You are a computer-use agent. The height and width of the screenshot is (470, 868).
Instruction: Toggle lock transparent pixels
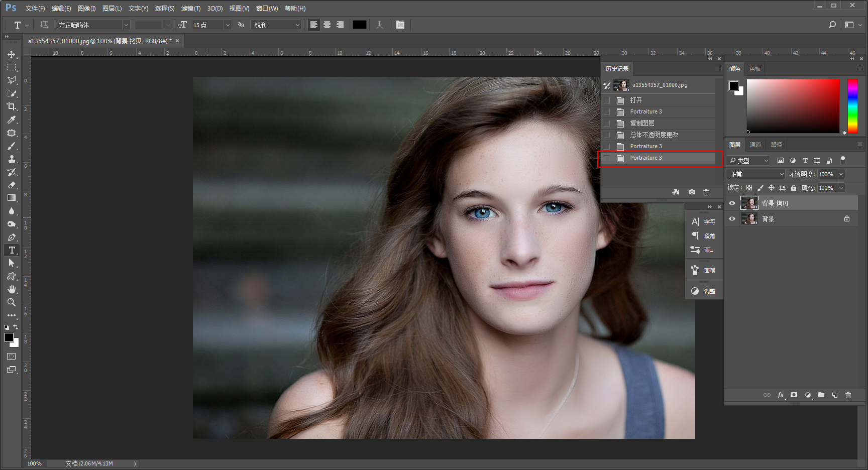749,188
